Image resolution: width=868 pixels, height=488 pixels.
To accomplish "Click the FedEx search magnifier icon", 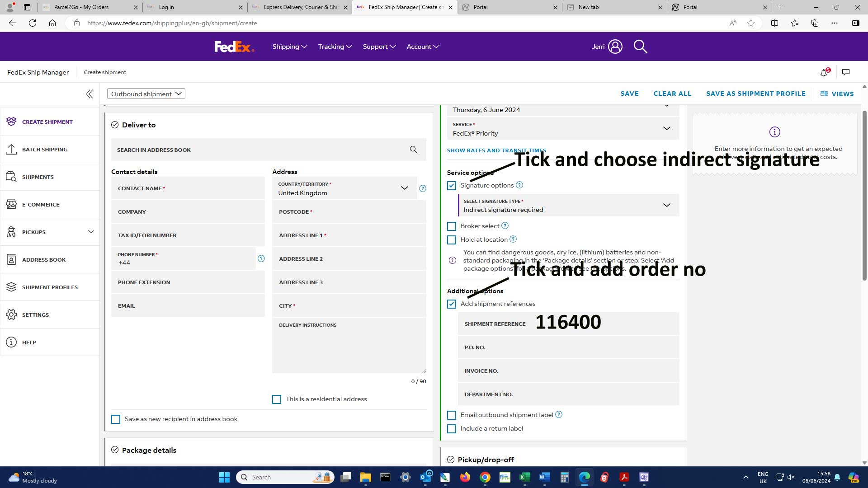I will 640,47.
